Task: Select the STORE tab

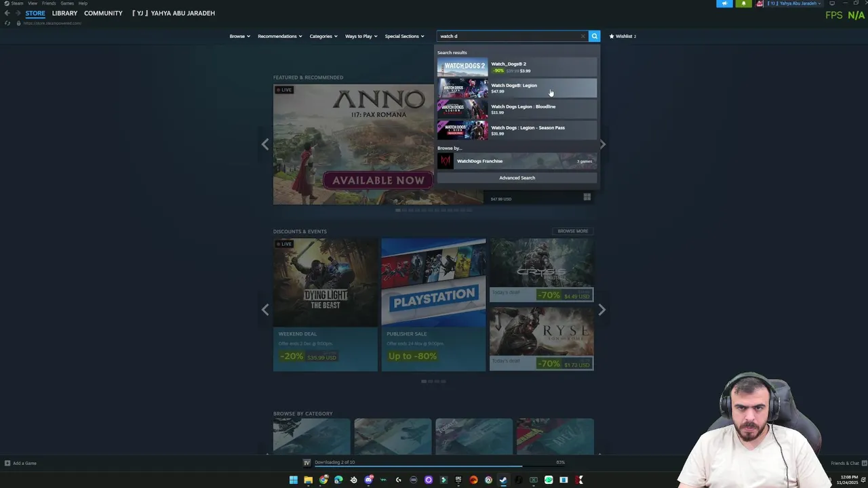Action: coord(35,13)
